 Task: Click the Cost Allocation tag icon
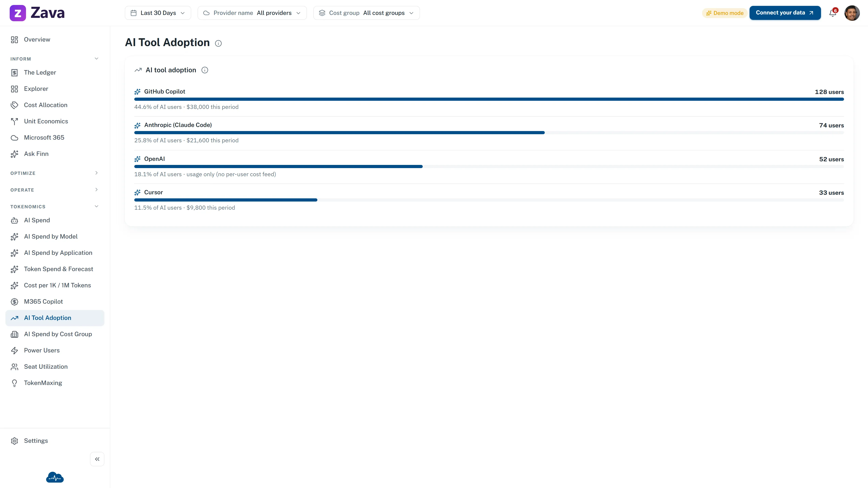[x=14, y=105]
